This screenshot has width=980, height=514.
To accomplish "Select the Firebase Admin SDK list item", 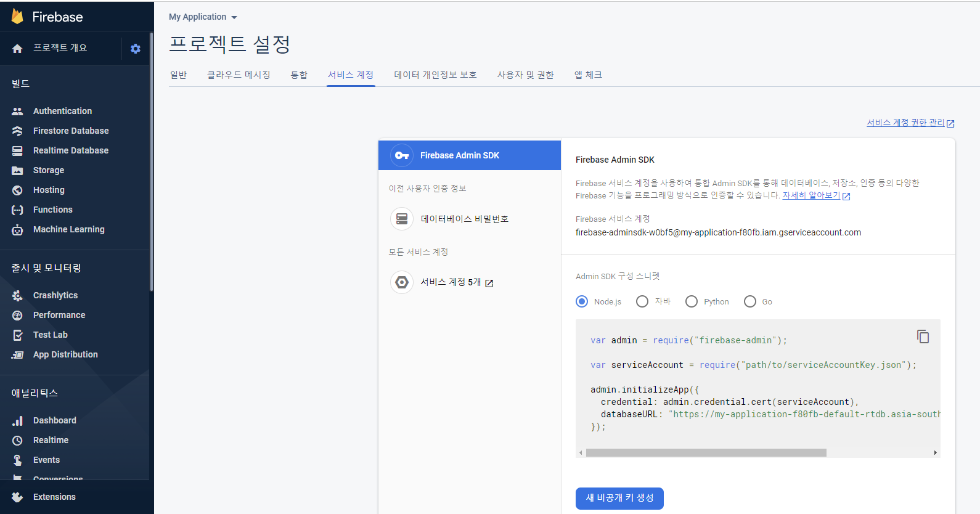I will (470, 155).
